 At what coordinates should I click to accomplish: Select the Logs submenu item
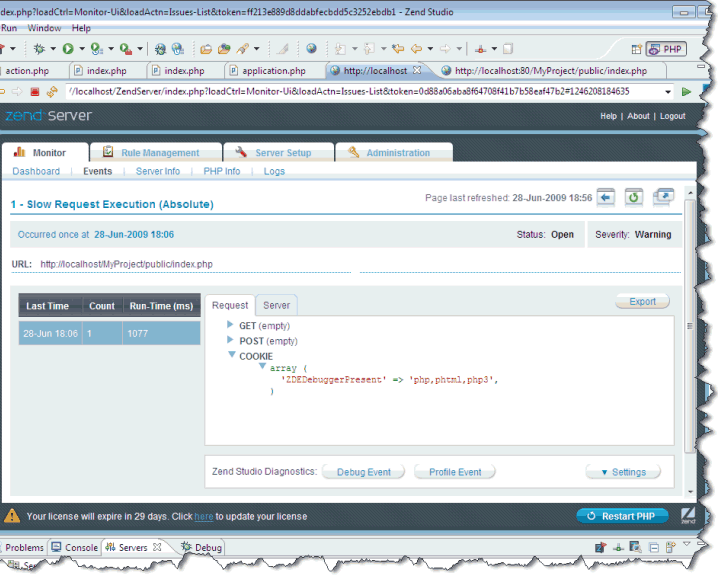(x=274, y=171)
